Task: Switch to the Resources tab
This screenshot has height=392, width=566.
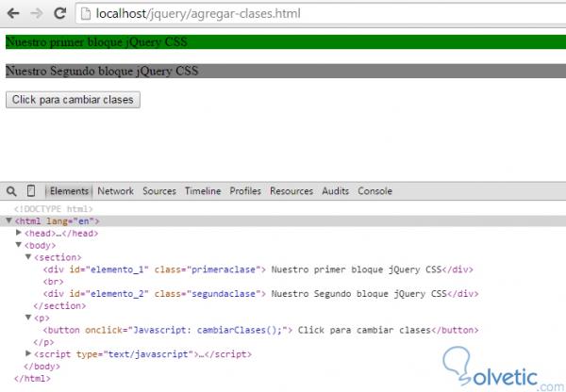Action: point(291,191)
